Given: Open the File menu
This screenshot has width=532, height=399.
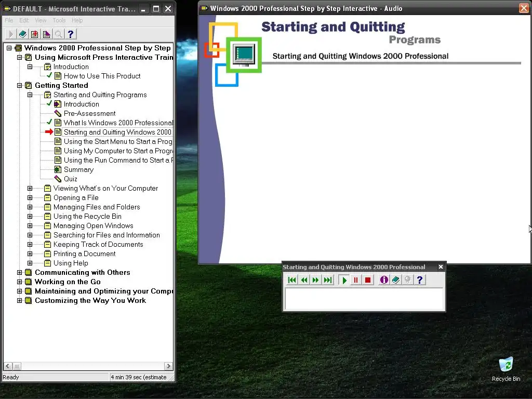Looking at the screenshot, I should [x=9, y=20].
